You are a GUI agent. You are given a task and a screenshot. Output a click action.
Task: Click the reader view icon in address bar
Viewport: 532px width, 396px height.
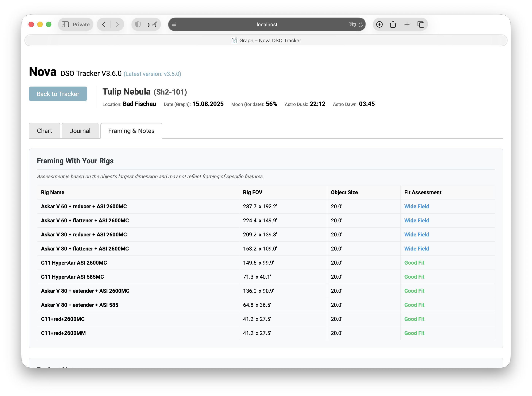[x=174, y=25]
